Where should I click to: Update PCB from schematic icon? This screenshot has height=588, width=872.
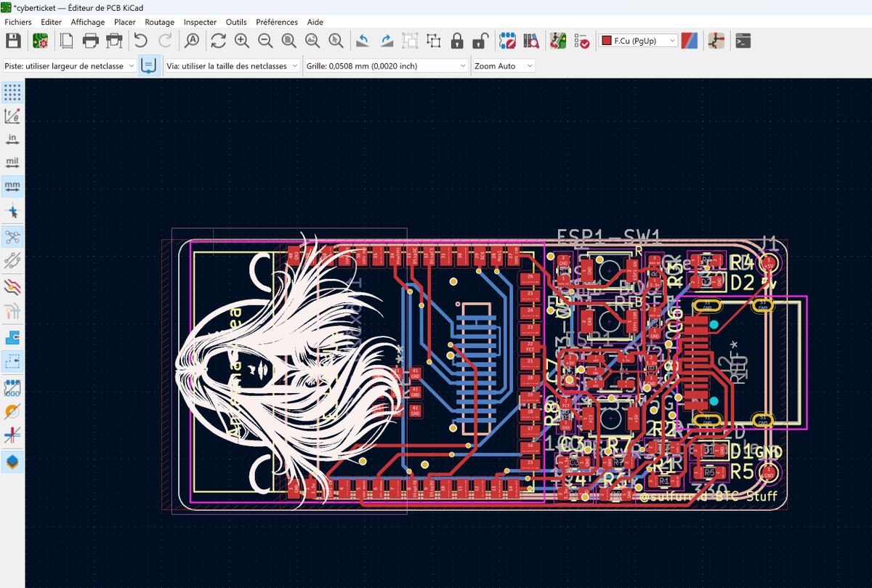tap(557, 41)
